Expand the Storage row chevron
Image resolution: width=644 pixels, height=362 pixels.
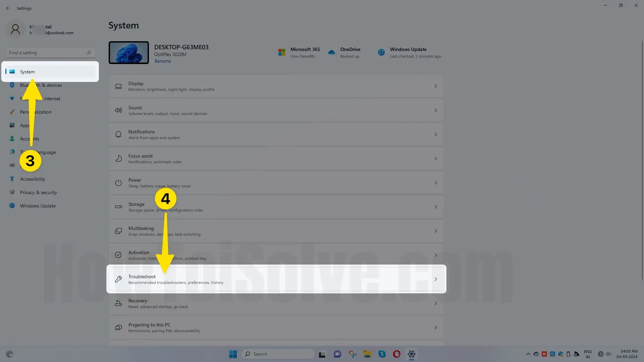pyautogui.click(x=436, y=207)
